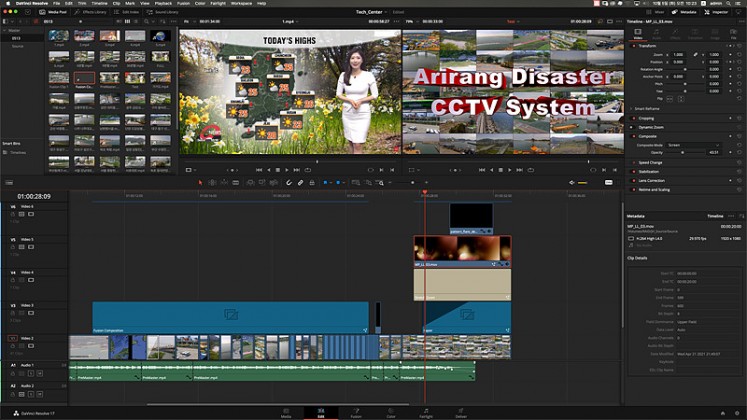Image resolution: width=747 pixels, height=420 pixels.
Task: Toggle the Lens Correction enable switch
Action: [634, 180]
